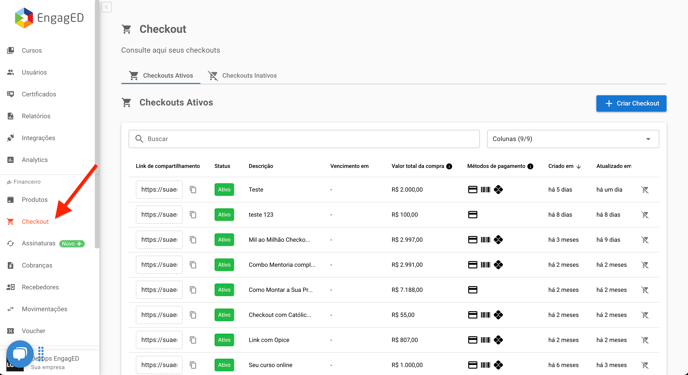Deactivate the Seu curso online checkout
The image size is (688, 375).
point(645,365)
